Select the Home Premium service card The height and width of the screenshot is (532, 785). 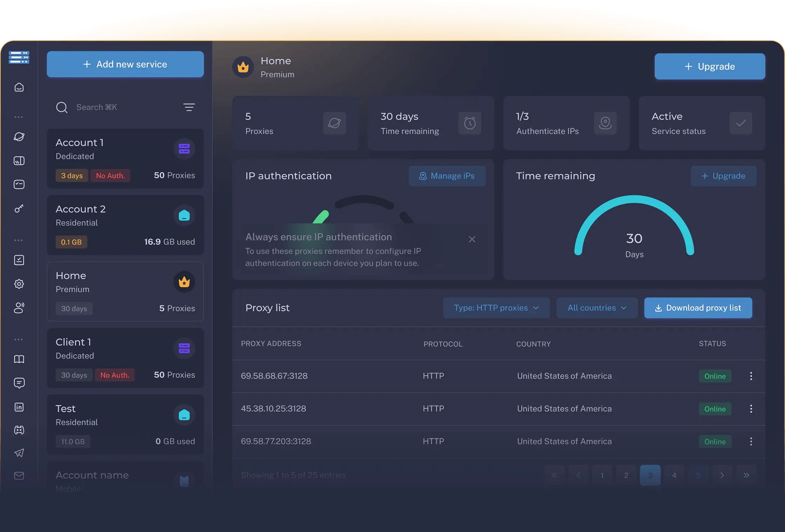pos(125,292)
